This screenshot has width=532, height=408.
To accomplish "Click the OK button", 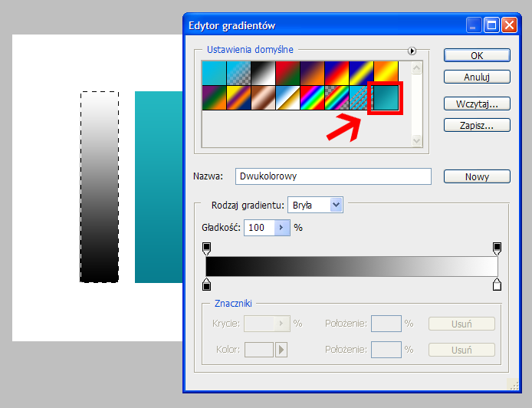I will click(476, 55).
